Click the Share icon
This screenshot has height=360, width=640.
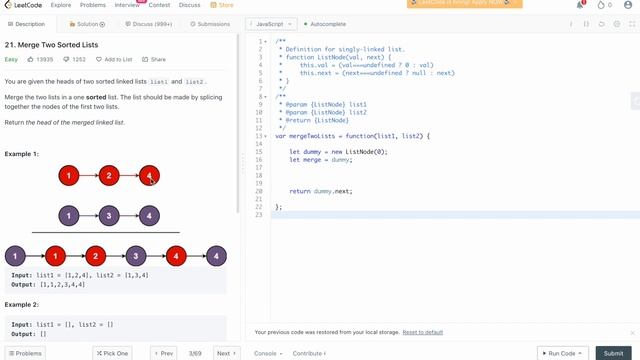click(x=145, y=59)
